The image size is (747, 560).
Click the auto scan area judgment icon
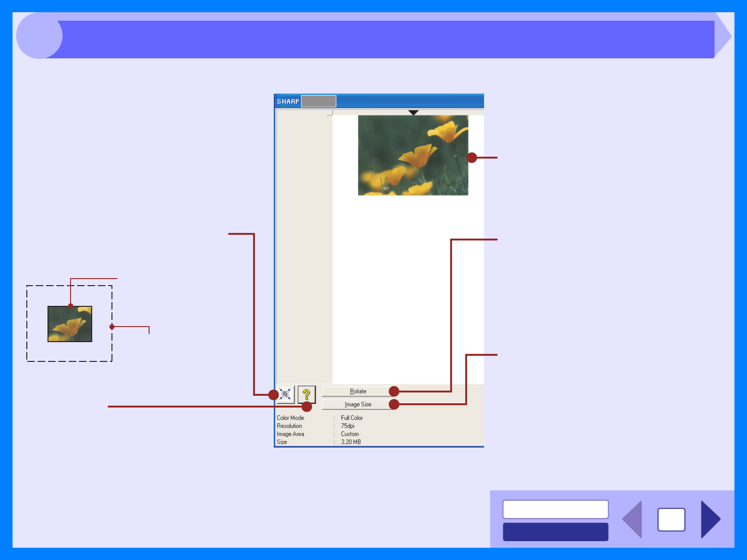285,394
